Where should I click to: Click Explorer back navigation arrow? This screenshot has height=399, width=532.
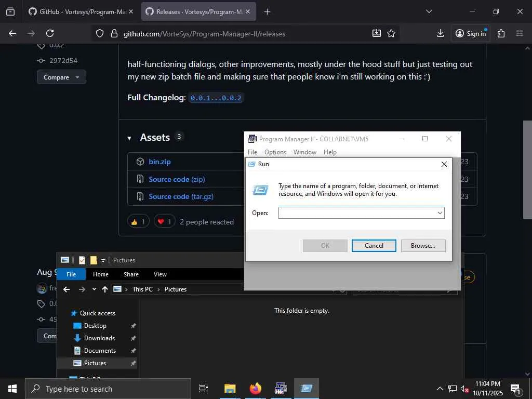pyautogui.click(x=66, y=289)
